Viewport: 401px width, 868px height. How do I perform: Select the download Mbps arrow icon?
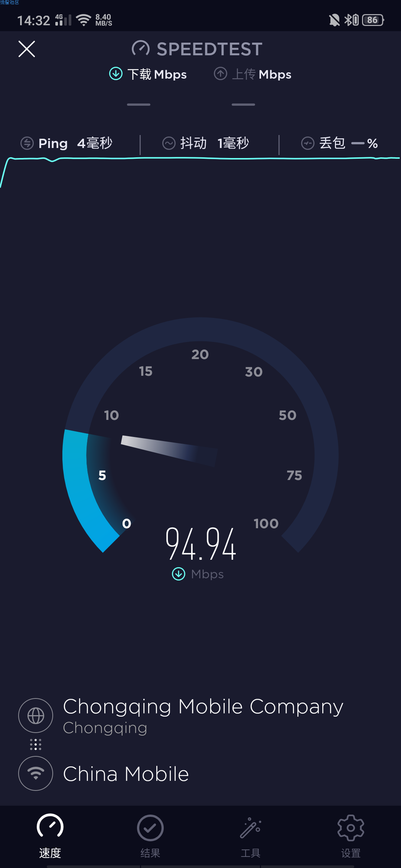[x=116, y=74]
